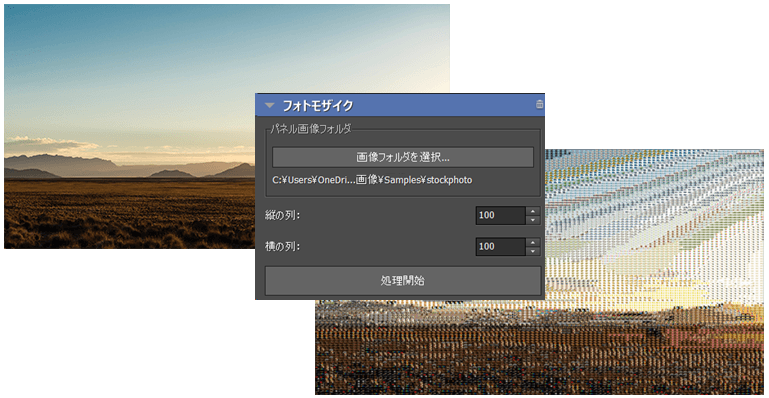769x398 pixels.
Task: Click the 横の列 value field
Action: pyautogui.click(x=501, y=247)
